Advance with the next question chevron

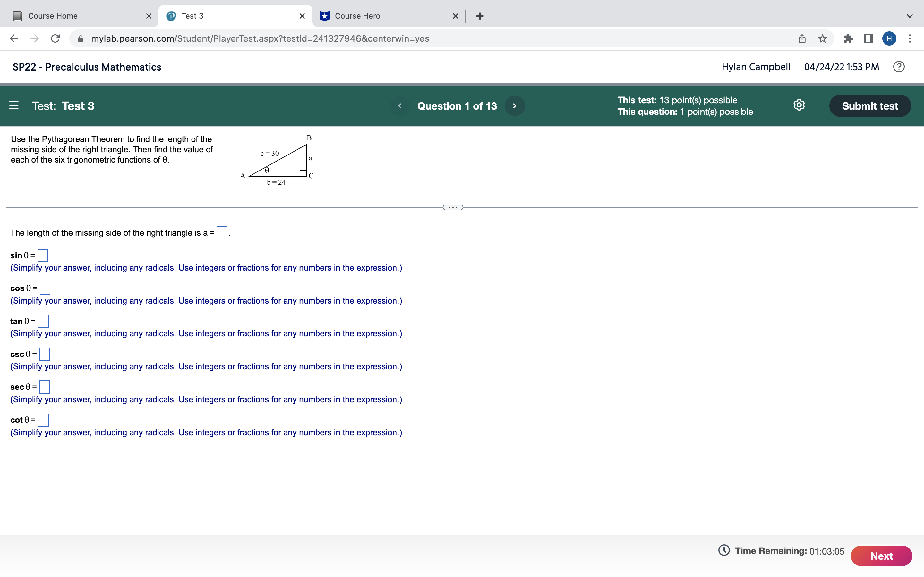click(x=515, y=106)
